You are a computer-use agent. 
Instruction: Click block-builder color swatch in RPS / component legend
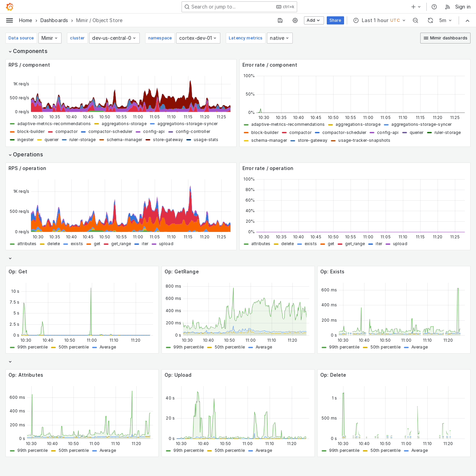[12, 132]
